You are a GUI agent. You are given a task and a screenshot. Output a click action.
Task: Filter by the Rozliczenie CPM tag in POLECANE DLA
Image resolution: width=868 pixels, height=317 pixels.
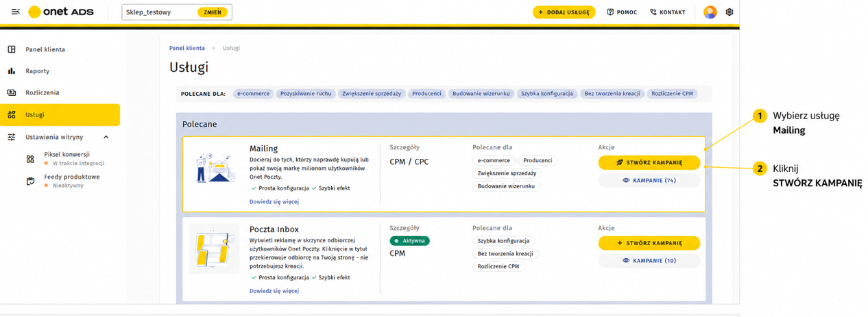point(672,94)
